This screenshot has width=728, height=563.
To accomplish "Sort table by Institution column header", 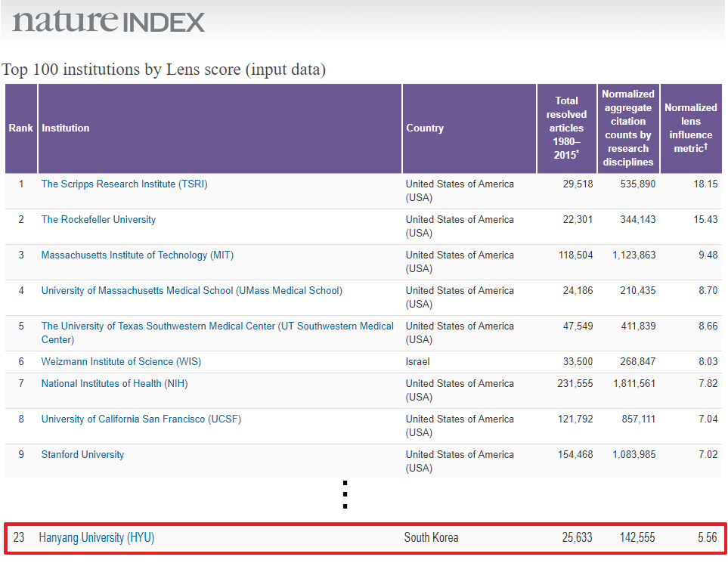I will [66, 128].
